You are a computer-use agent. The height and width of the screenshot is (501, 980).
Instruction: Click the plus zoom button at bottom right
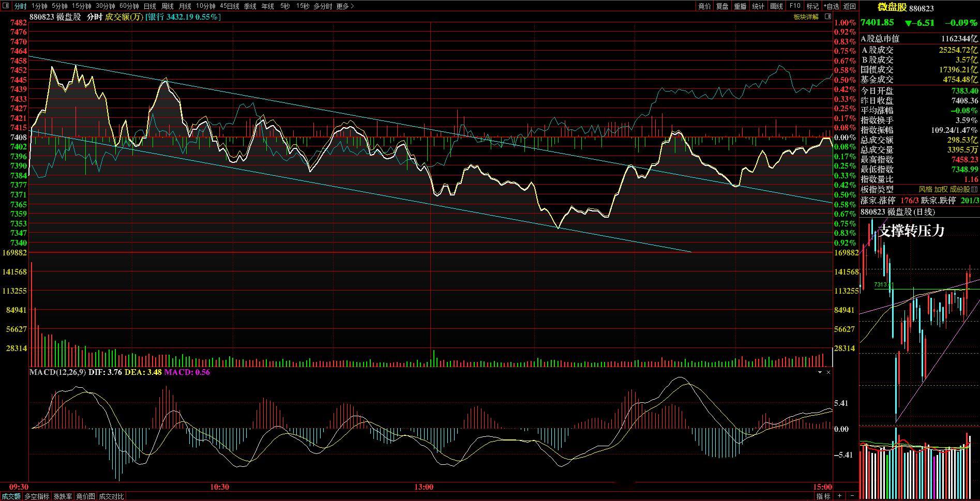[839, 496]
